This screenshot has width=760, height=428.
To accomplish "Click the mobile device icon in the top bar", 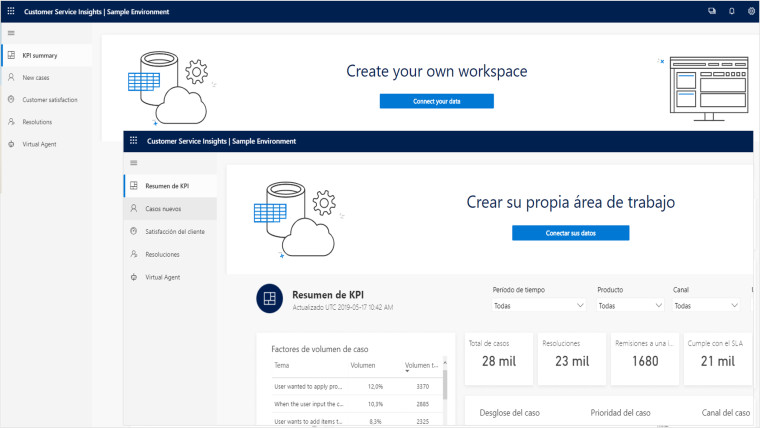I will click(731, 11).
